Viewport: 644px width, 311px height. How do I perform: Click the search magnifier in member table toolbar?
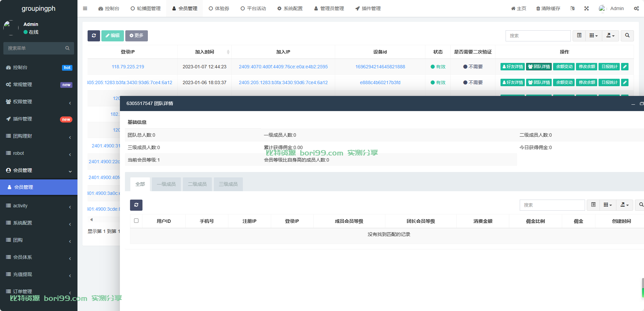(x=627, y=36)
